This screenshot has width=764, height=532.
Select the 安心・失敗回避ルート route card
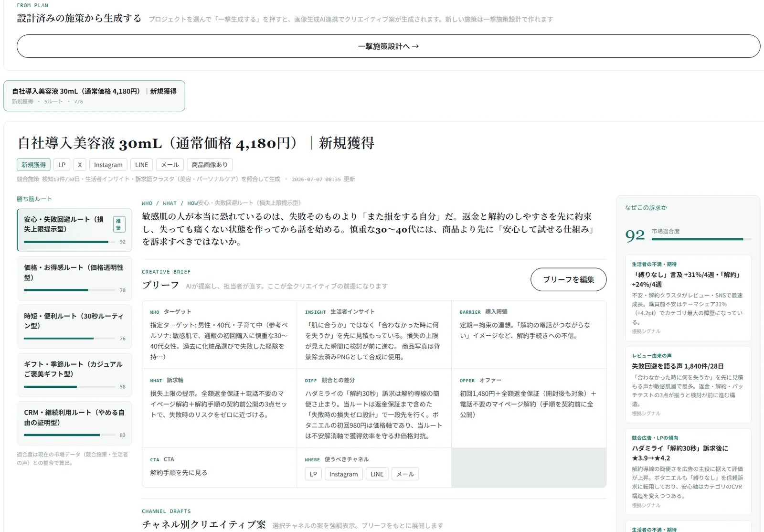coord(74,230)
